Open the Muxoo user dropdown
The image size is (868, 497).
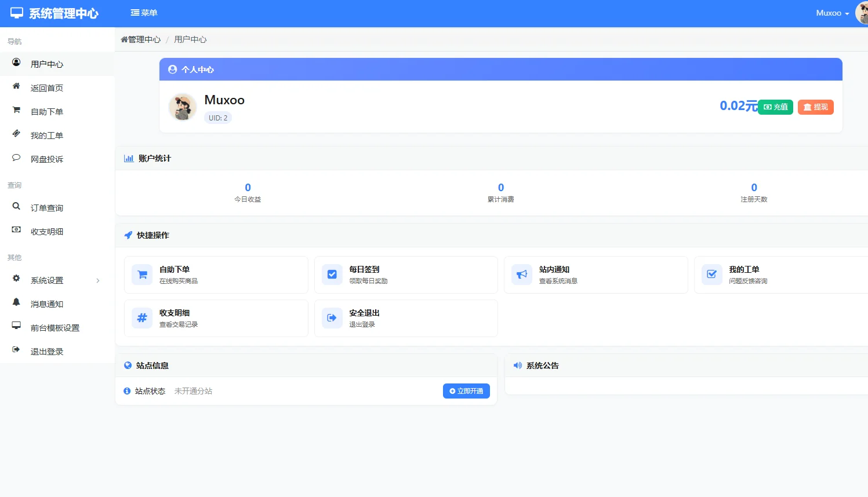tap(832, 13)
